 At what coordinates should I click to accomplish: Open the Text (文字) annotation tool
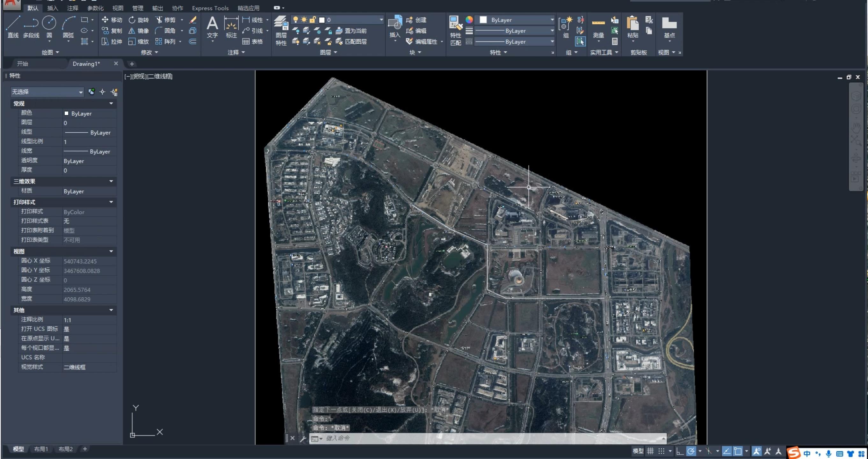click(x=212, y=27)
